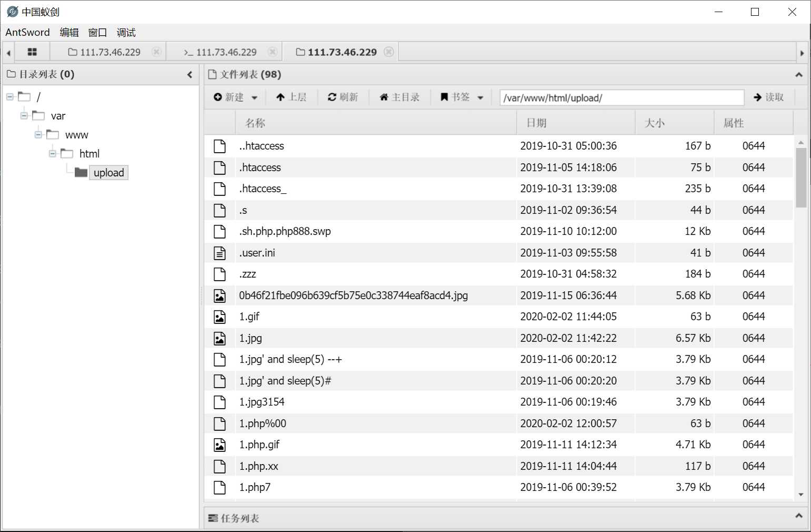
Task: Go up with the 上层 button
Action: [x=291, y=97]
